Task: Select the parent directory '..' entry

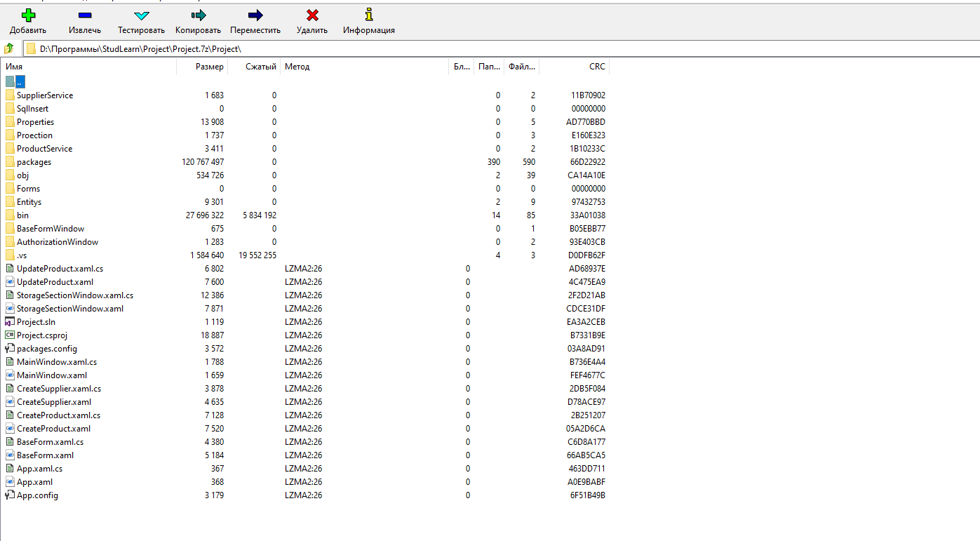Action: tap(20, 82)
